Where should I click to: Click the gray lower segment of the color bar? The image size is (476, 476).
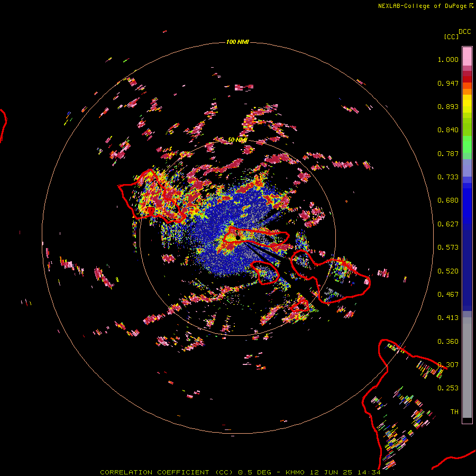467,368
